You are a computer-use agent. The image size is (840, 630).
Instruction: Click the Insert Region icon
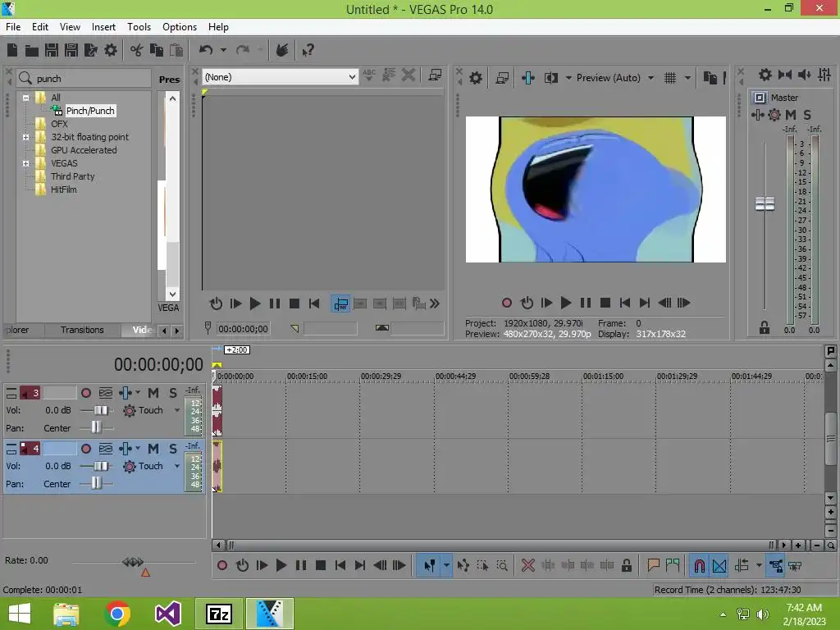(x=673, y=565)
